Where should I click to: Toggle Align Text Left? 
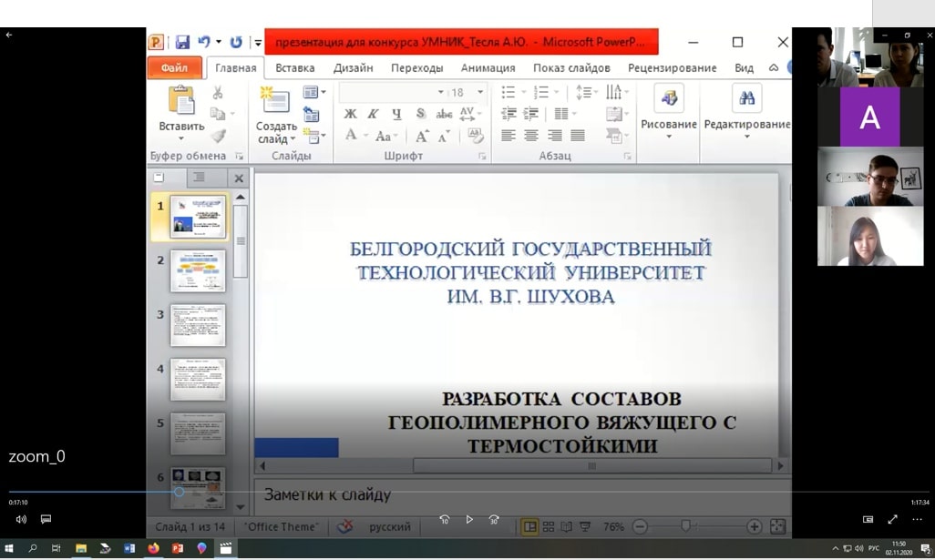[508, 136]
